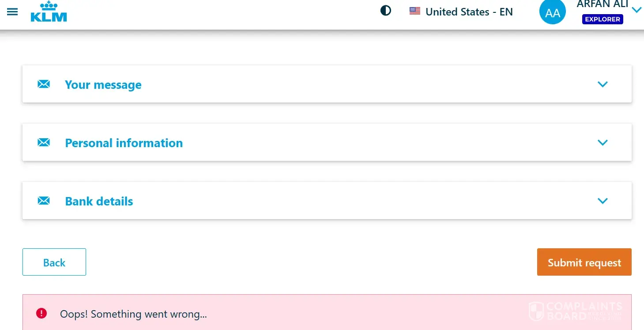Open the United States - EN language selector
The height and width of the screenshot is (330, 644).
click(x=469, y=11)
